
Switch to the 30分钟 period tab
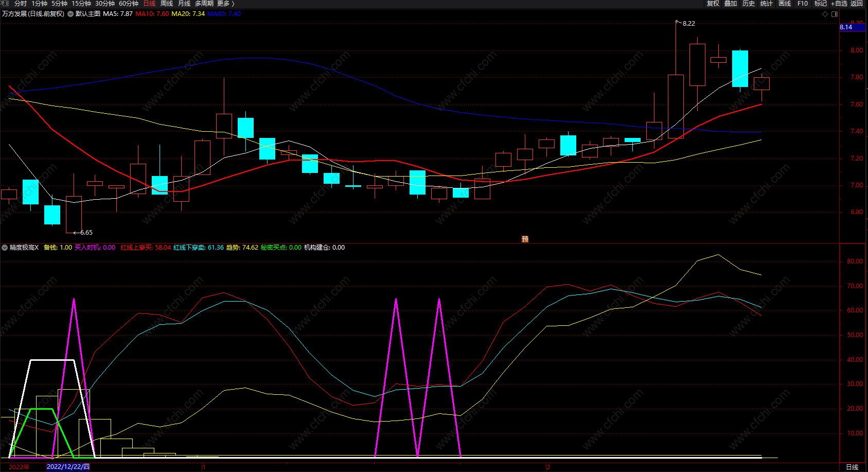pyautogui.click(x=105, y=4)
